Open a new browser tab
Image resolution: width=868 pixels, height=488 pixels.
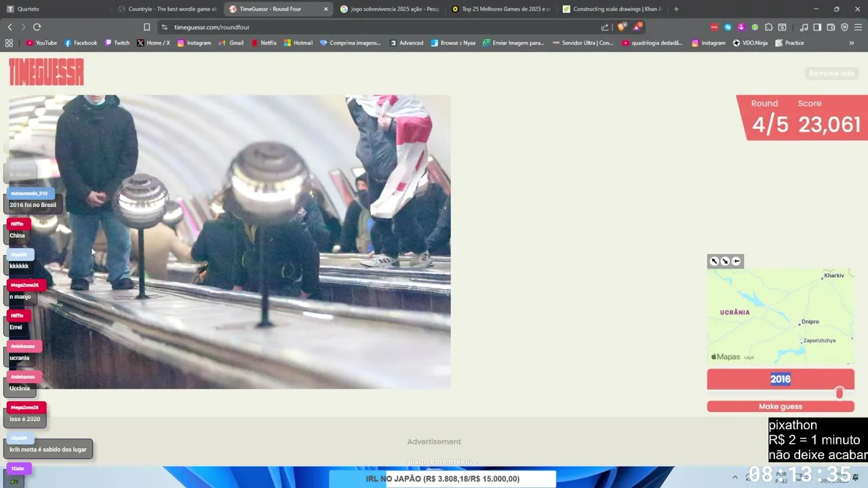[x=676, y=9]
